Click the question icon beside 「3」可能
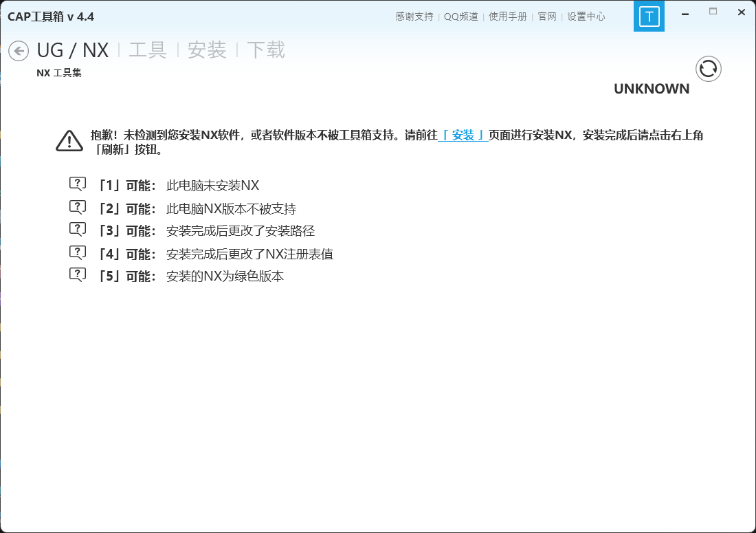The width and height of the screenshot is (756, 533). 77,228
